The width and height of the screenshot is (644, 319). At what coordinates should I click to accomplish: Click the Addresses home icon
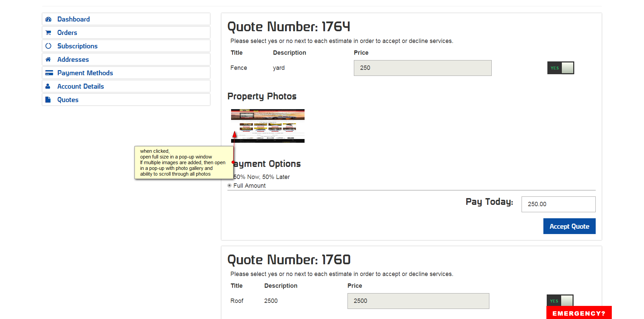(x=48, y=59)
